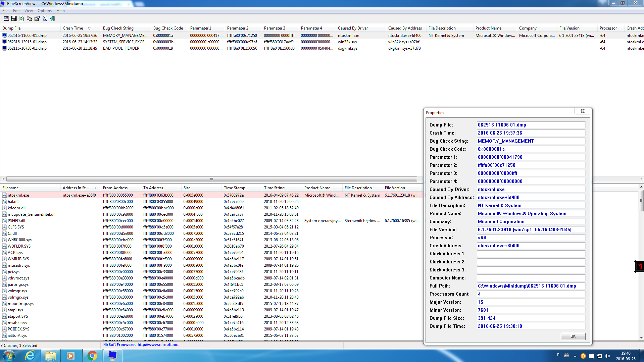Viewport: 644px width, 362px height.
Task: Select the 062516-11606-01.dmp crash row
Action: 322,36
